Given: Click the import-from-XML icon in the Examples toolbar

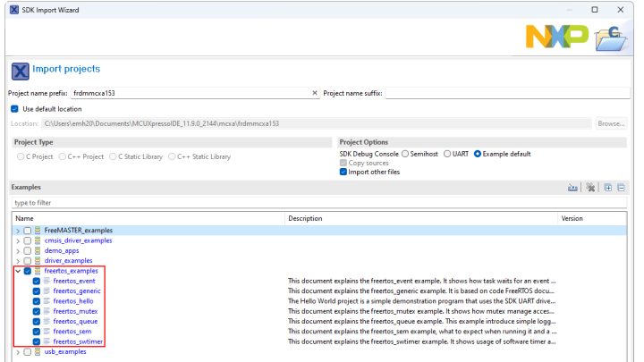Looking at the screenshot, I should tap(572, 188).
